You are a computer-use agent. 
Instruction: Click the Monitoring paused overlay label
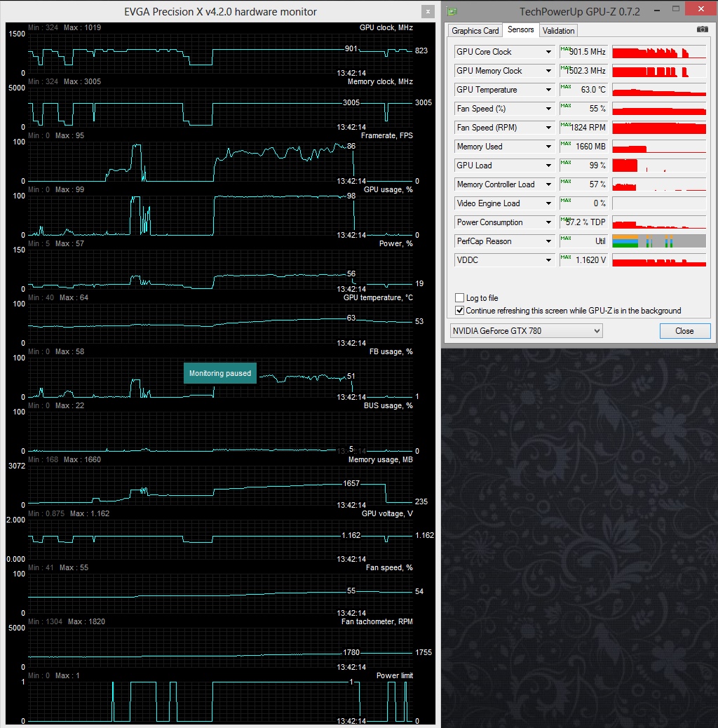point(220,373)
